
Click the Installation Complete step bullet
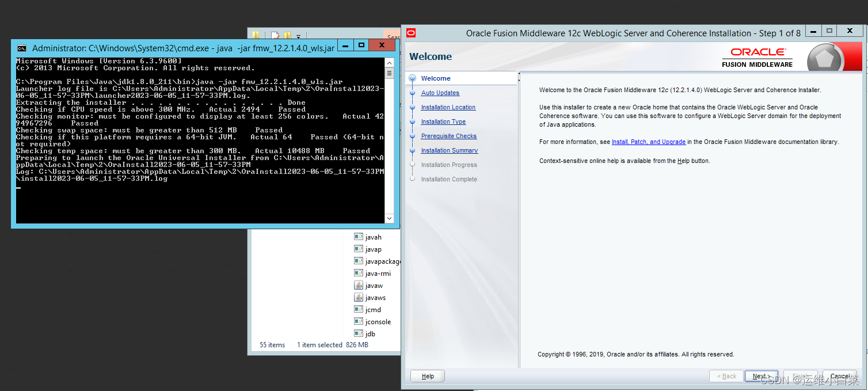point(412,179)
